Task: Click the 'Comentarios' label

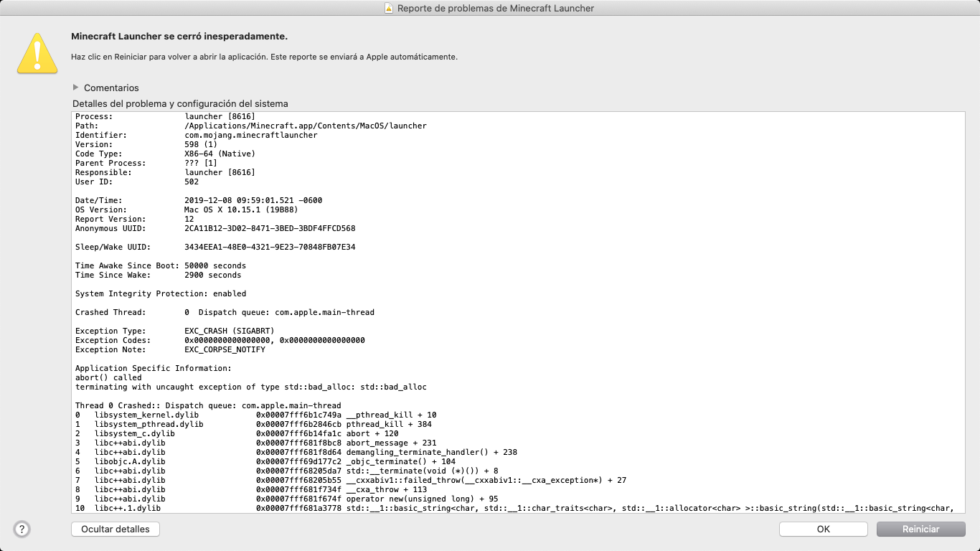Action: click(111, 88)
